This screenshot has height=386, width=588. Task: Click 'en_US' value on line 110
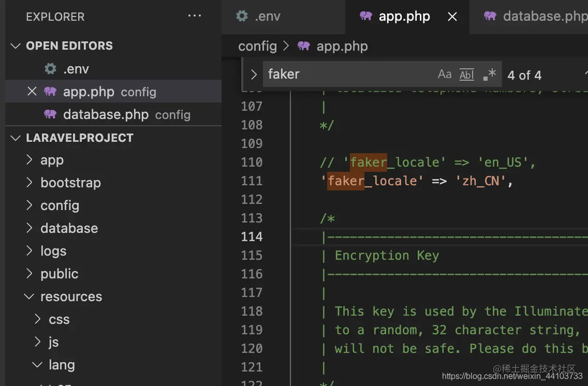click(503, 162)
